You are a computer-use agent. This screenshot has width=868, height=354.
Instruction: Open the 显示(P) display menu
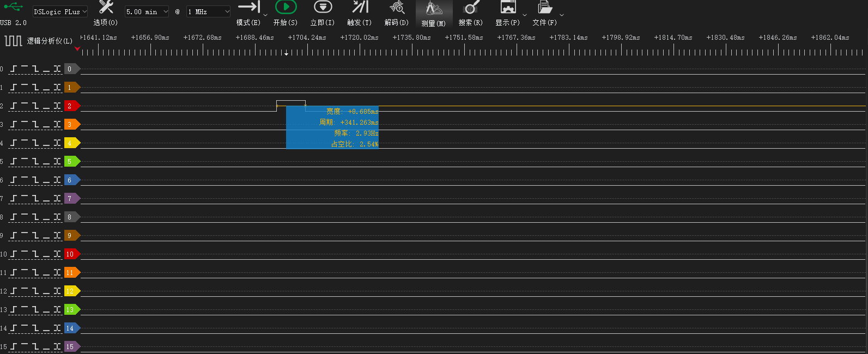click(x=508, y=13)
